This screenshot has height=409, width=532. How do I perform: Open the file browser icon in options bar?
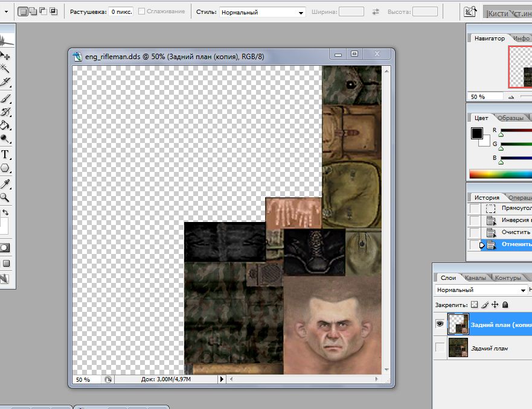[x=470, y=12]
